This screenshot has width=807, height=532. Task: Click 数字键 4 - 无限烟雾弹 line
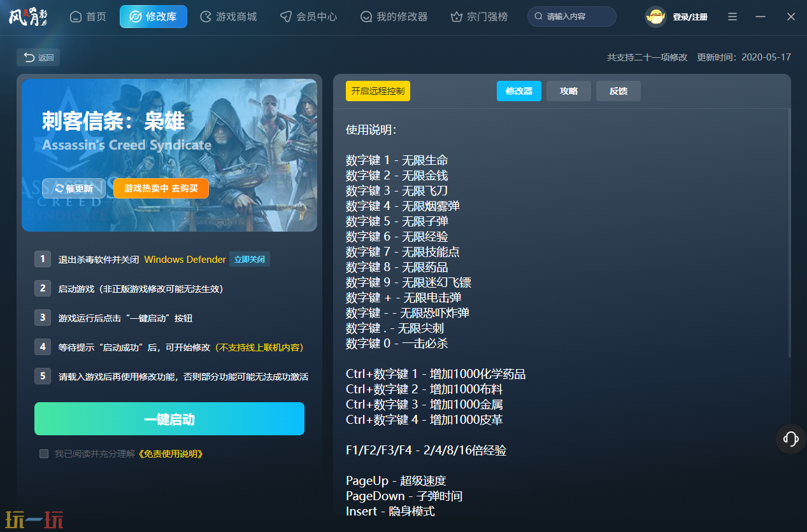click(403, 206)
